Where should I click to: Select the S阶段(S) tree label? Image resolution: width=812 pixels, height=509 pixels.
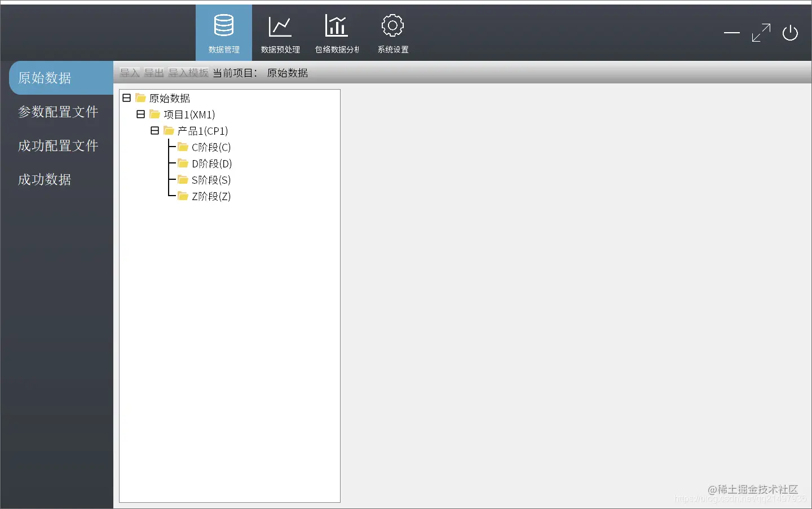[x=211, y=180]
